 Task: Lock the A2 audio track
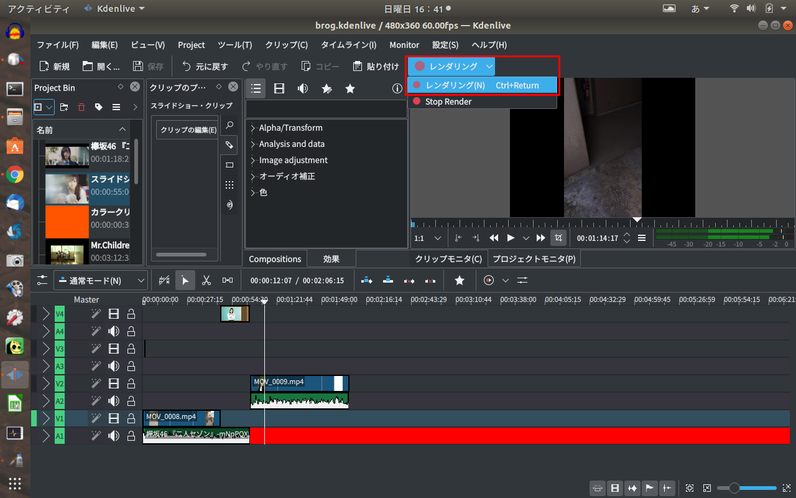click(x=131, y=401)
